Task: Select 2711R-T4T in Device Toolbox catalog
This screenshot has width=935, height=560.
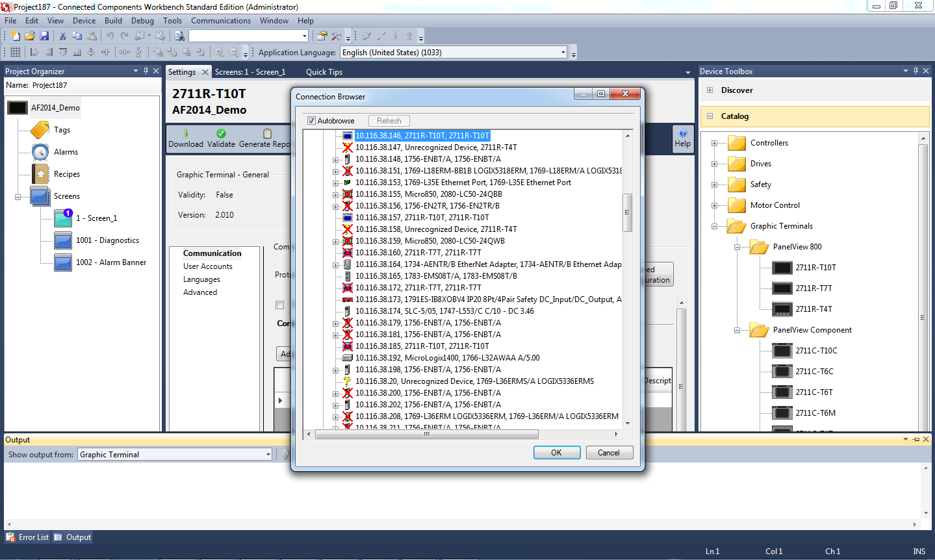Action: click(813, 309)
